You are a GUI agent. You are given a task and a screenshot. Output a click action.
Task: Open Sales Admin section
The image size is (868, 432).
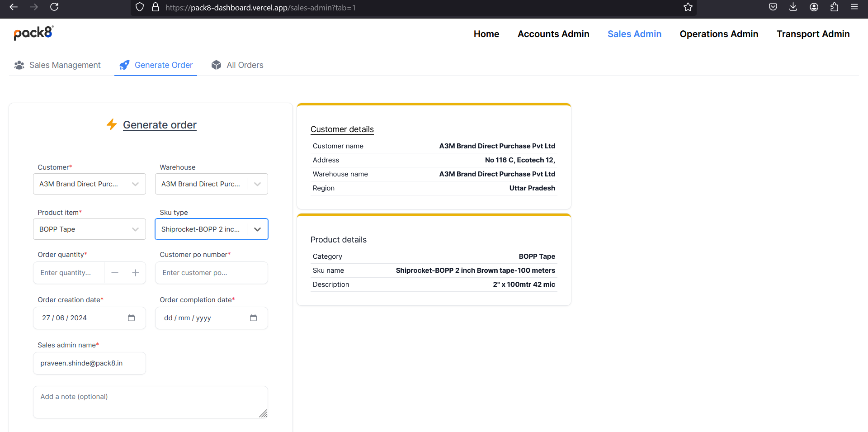[x=634, y=34]
